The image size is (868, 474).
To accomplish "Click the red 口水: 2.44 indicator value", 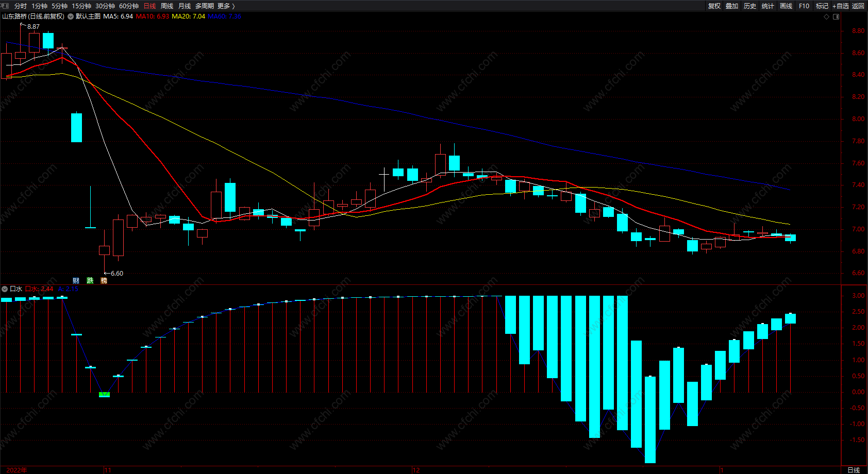I will (39, 289).
